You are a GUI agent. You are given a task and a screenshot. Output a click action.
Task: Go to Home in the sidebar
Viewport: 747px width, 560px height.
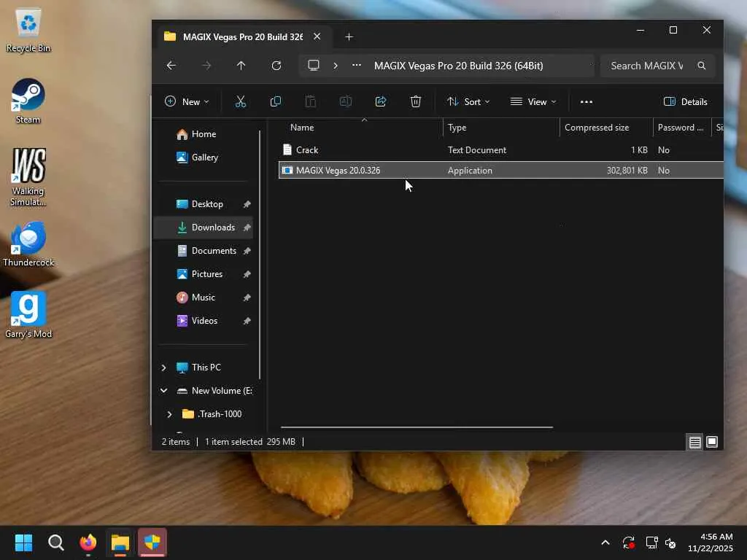(x=204, y=134)
